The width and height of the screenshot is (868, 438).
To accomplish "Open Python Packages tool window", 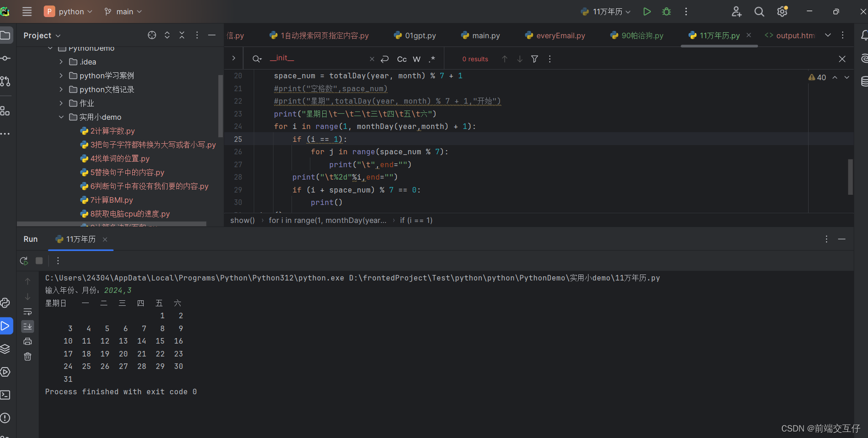I will coord(5,349).
